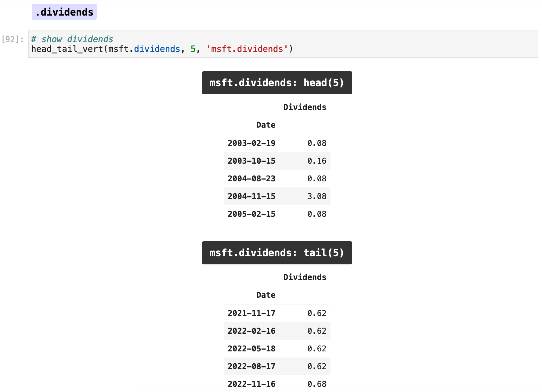The width and height of the screenshot is (542, 392).
Task: Click the 0.62 value for 2022-02-16
Action: point(317,331)
